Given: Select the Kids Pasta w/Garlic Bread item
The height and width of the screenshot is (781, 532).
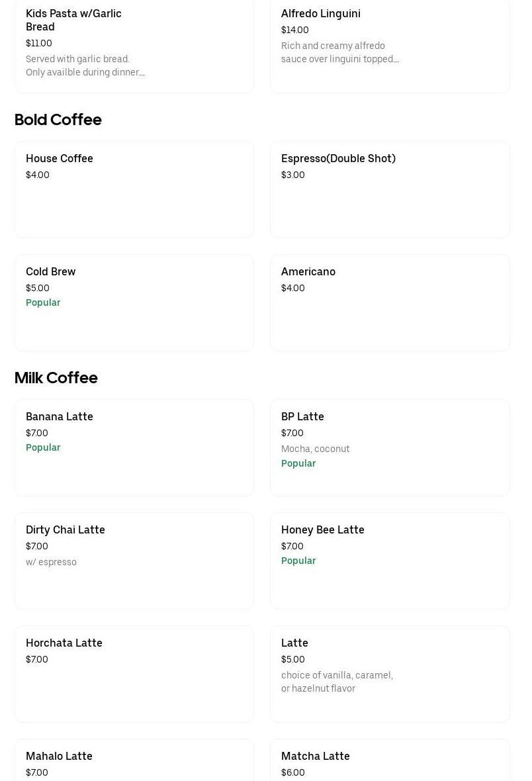Looking at the screenshot, I should (x=134, y=43).
